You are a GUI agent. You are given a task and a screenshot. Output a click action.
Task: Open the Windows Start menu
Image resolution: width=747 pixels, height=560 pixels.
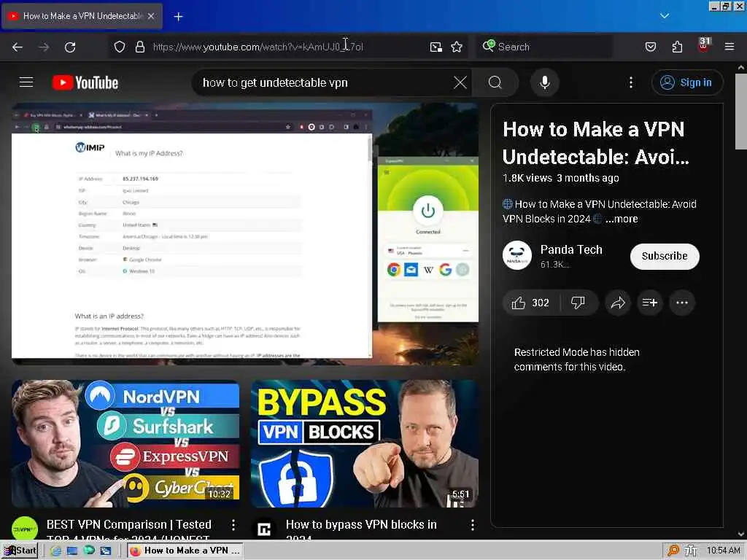[20, 551]
